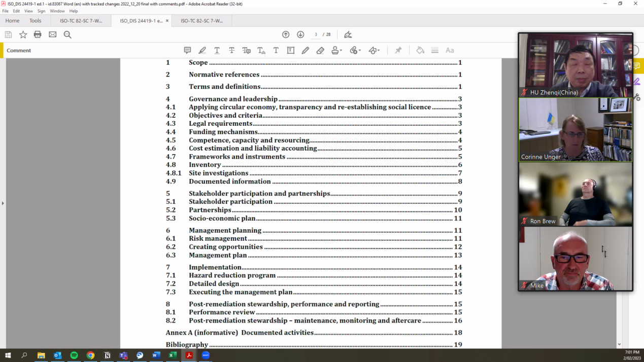This screenshot has height=362, width=644.
Task: Go to the previous page arrow
Action: click(x=286, y=34)
